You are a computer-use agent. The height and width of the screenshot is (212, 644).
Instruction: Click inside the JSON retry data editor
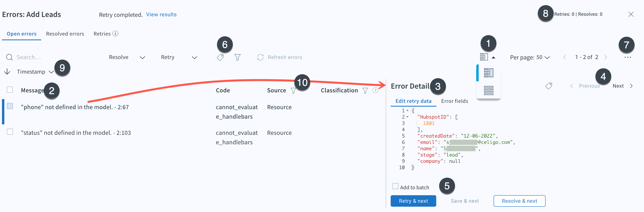point(513,139)
